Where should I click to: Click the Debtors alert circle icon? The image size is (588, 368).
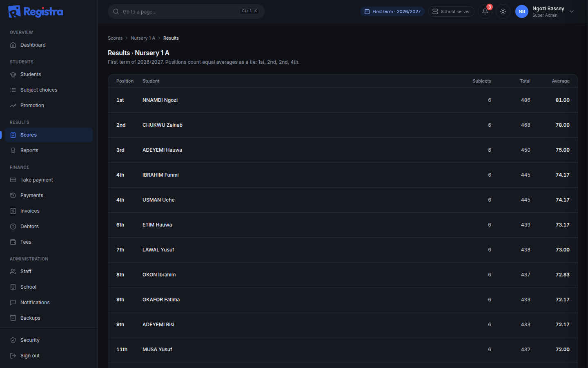pyautogui.click(x=13, y=227)
